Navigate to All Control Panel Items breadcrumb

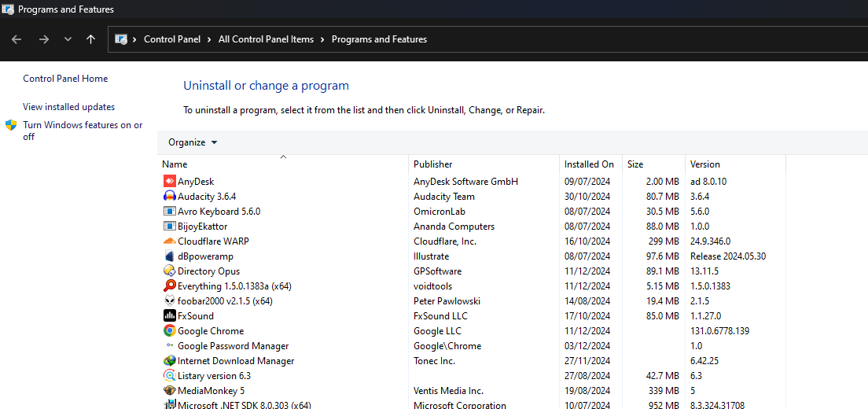point(266,39)
